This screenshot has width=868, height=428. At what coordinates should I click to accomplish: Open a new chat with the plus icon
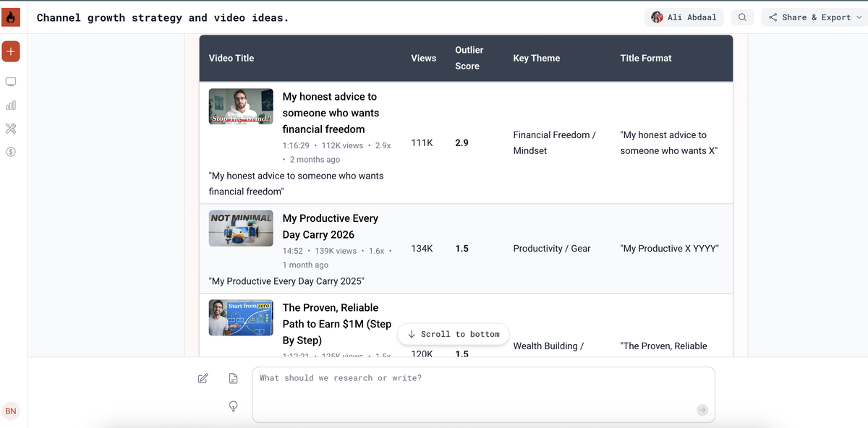click(10, 51)
